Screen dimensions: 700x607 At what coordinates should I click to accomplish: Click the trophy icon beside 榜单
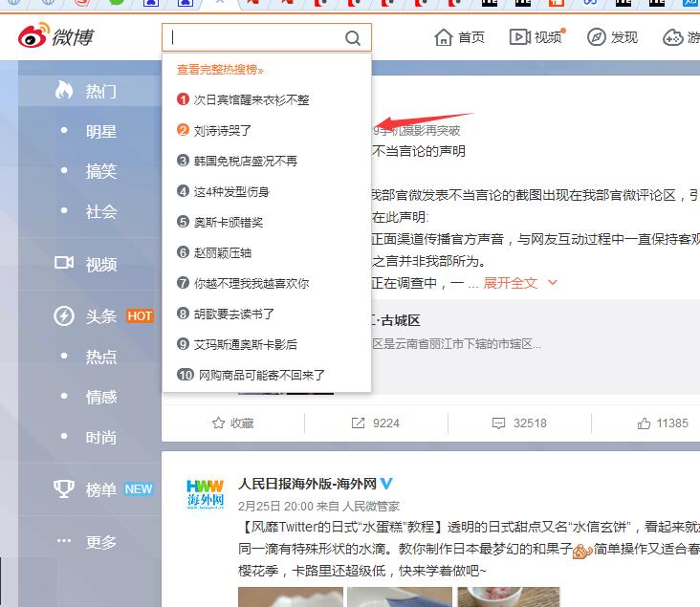tap(64, 488)
